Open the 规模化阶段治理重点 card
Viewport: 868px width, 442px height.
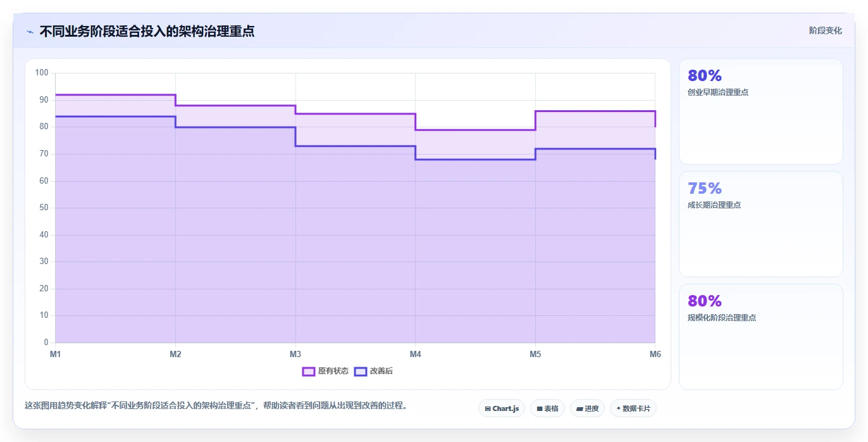(x=761, y=337)
